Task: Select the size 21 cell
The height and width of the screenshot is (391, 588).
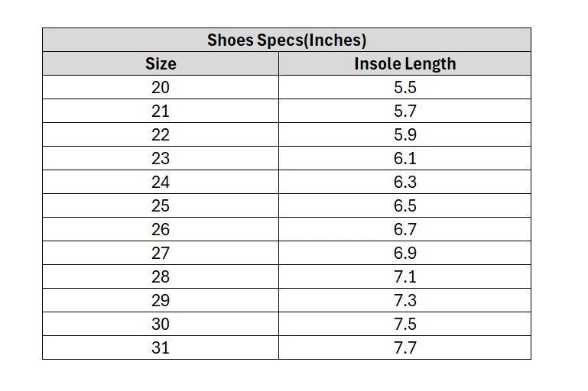Action: click(x=161, y=111)
